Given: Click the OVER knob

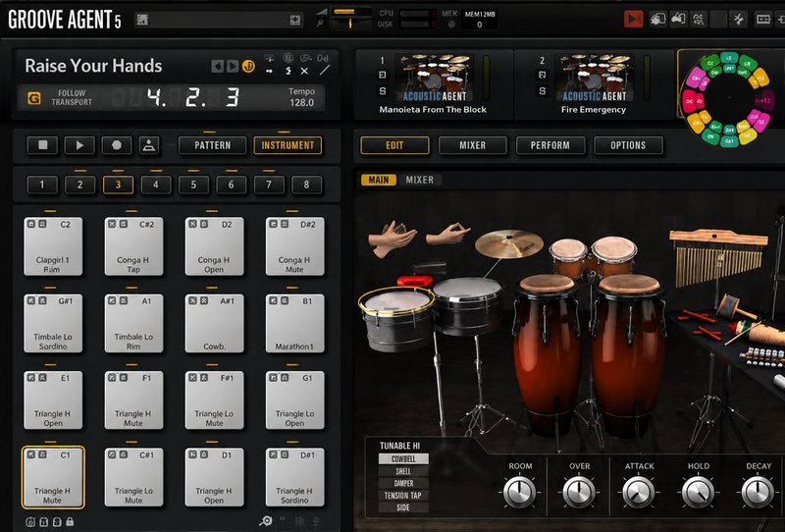Looking at the screenshot, I should pos(579,492).
